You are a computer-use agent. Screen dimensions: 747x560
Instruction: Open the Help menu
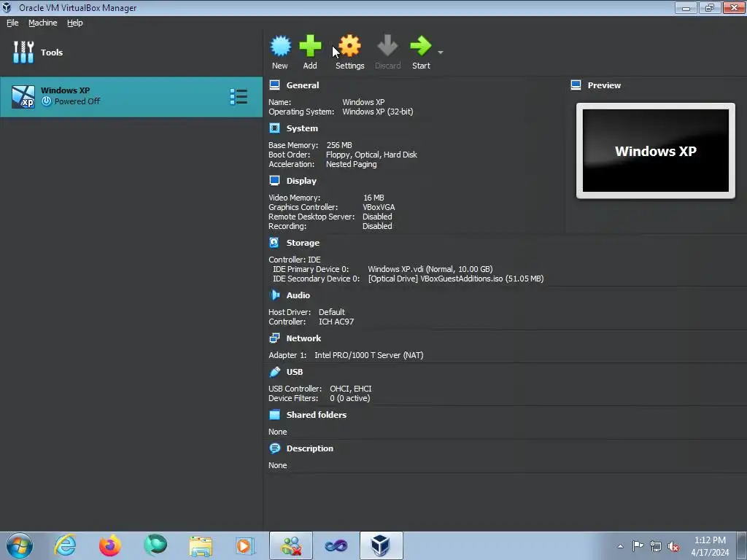74,23
